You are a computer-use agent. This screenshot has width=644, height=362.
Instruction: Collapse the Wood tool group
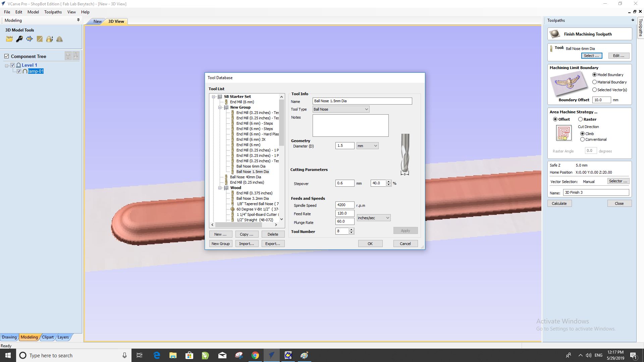[x=220, y=188]
